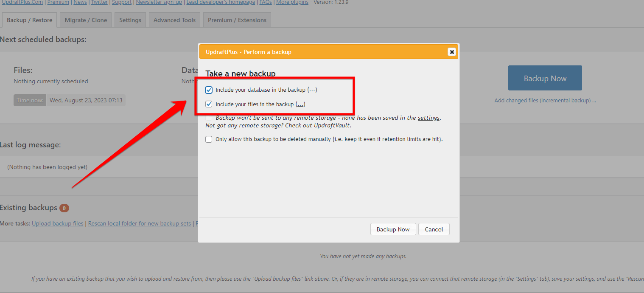Image resolution: width=644 pixels, height=293 pixels.
Task: Expand files backup options ellipsis link
Action: [300, 104]
